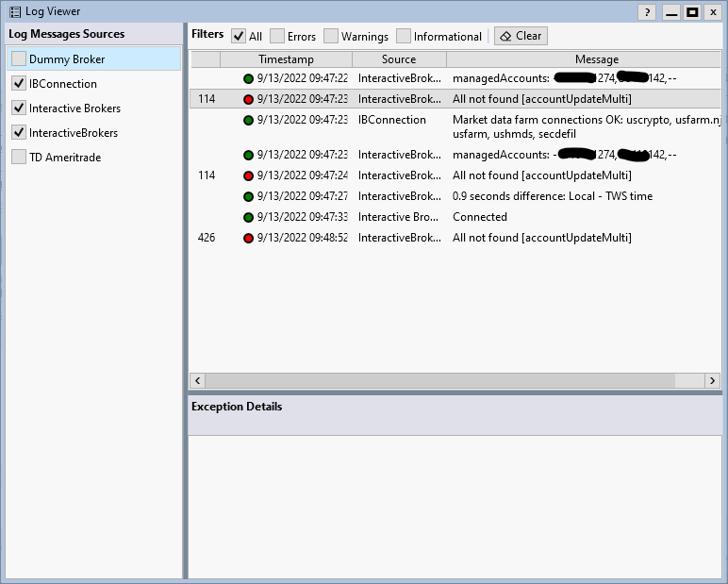Screen dimensions: 728x584
Task: Select the Market data farm connections OK message
Action: point(587,126)
